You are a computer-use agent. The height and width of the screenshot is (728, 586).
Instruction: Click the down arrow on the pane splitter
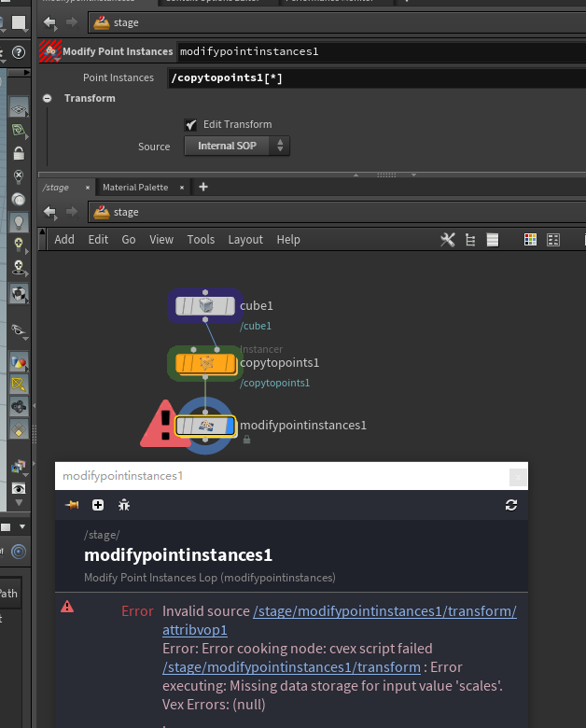click(x=413, y=175)
